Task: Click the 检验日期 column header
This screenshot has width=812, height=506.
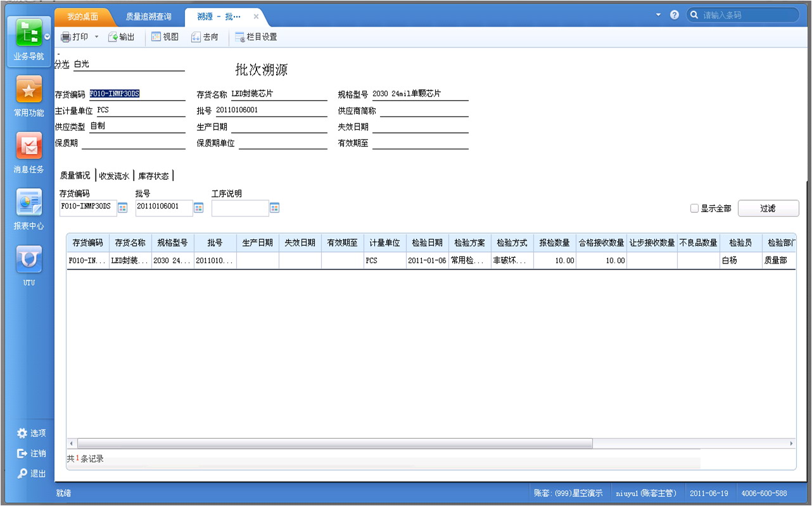Action: point(428,243)
